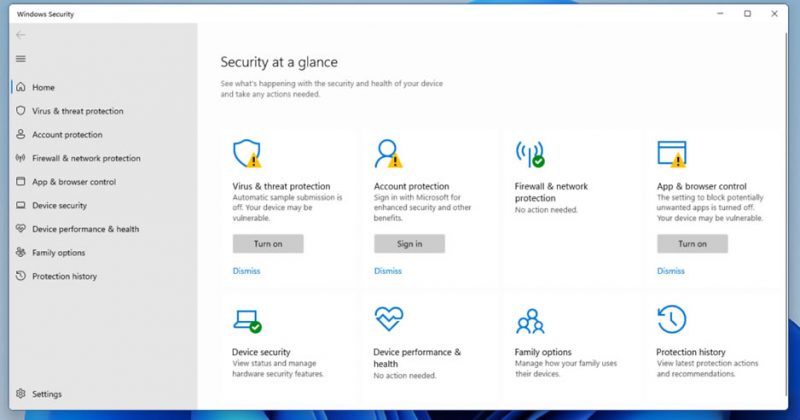Turn on App & browser control blocking

(x=692, y=244)
